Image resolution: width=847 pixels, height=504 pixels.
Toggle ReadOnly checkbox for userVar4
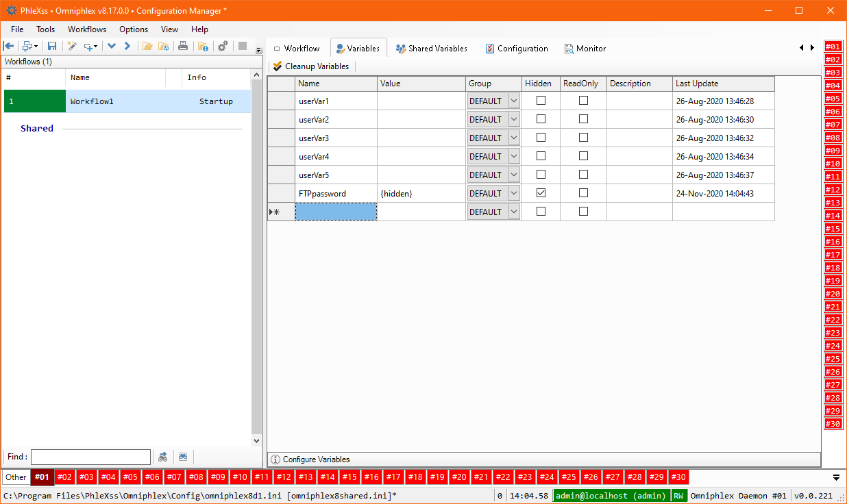(x=583, y=156)
